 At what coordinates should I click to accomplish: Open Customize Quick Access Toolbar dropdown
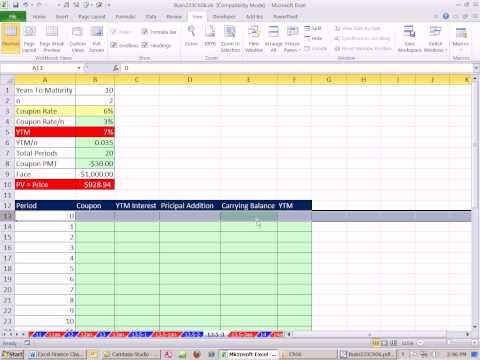(109, 5)
